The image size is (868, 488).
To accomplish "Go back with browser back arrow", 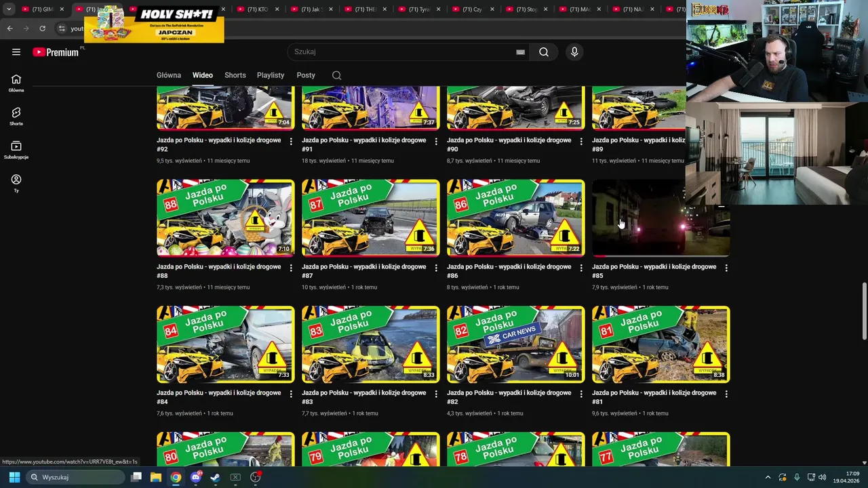I will 9,28.
